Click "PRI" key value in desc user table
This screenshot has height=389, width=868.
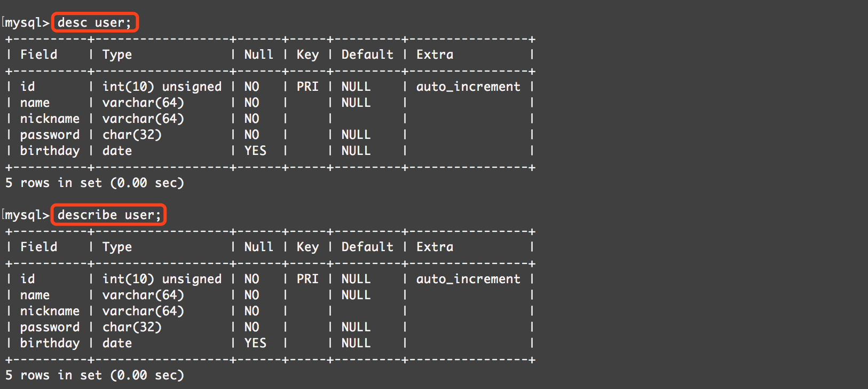pos(307,87)
